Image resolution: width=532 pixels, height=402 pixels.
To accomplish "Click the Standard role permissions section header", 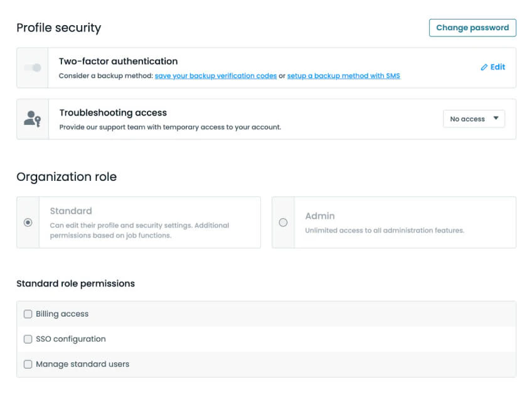I will coord(75,283).
